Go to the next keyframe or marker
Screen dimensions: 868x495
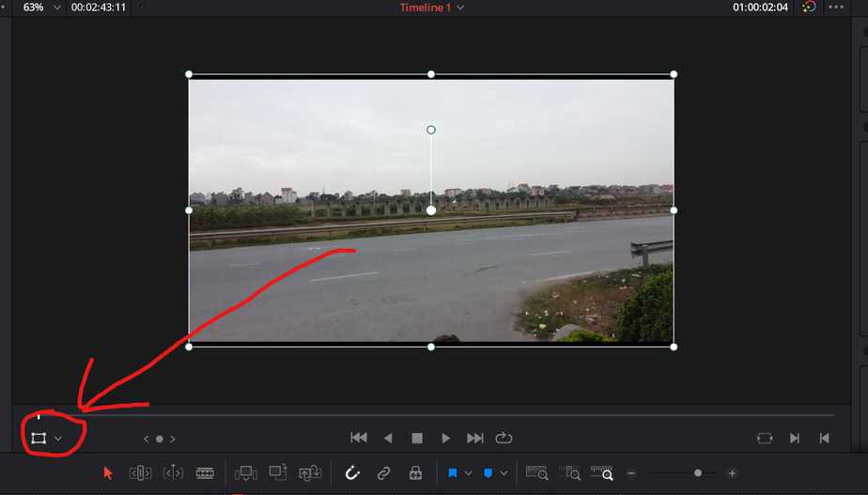pos(173,439)
